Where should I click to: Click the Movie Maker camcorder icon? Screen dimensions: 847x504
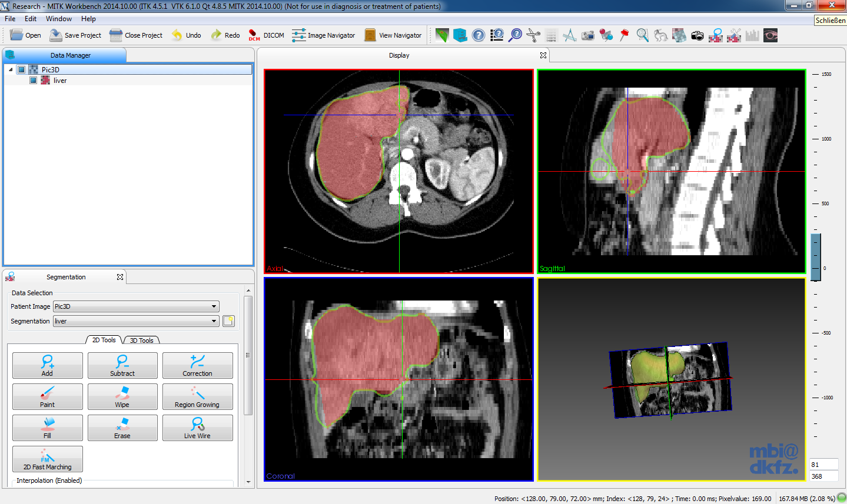(588, 35)
